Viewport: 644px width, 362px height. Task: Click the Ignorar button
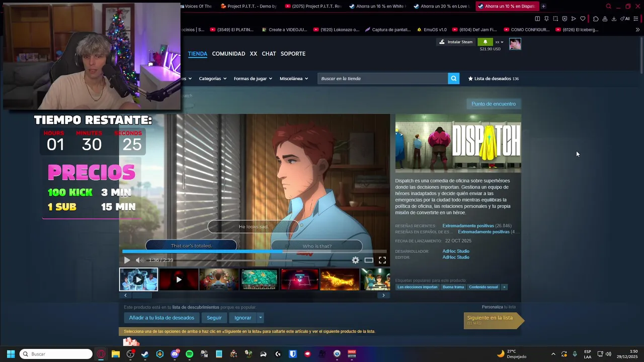[x=243, y=318]
